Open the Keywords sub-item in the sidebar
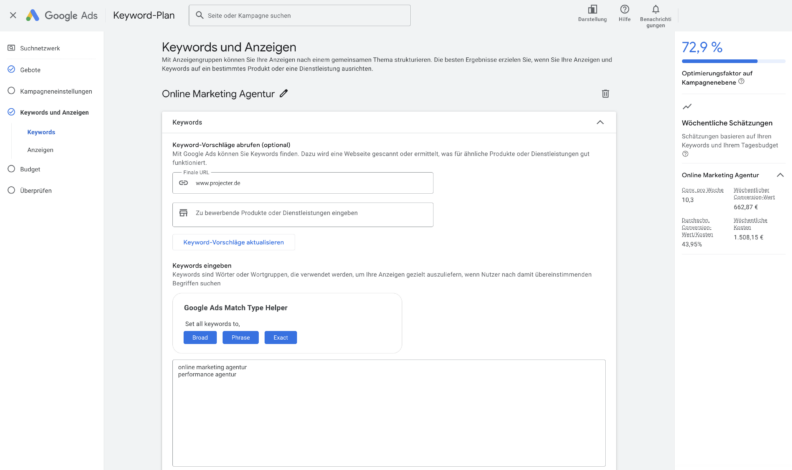Screen dimensions: 792x470 click(41, 132)
